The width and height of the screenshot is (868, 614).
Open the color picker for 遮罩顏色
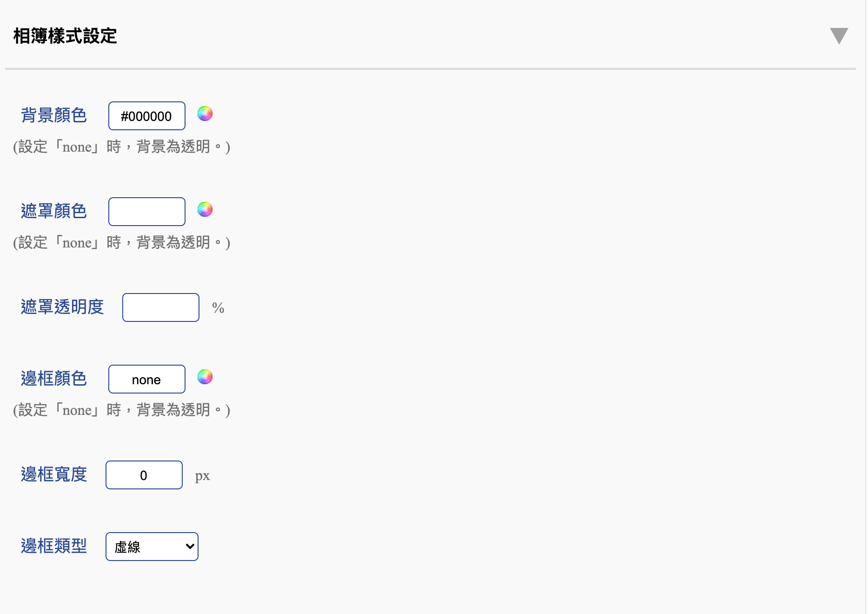pos(205,209)
